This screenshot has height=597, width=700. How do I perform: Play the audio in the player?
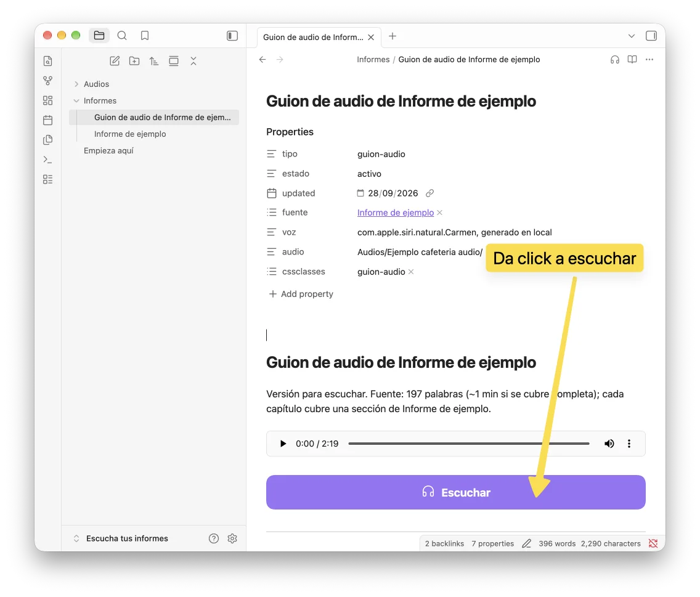[x=283, y=444]
